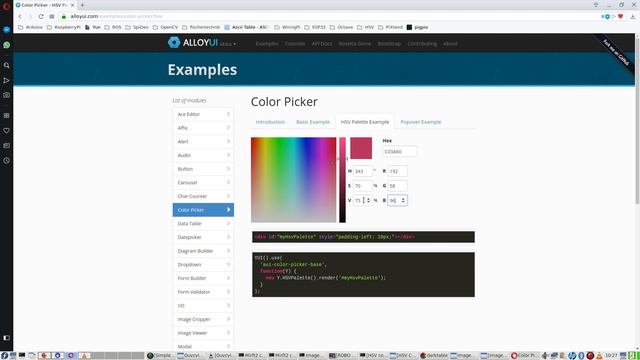The width and height of the screenshot is (640, 360).
Task: Click the R red input field
Action: (x=397, y=171)
